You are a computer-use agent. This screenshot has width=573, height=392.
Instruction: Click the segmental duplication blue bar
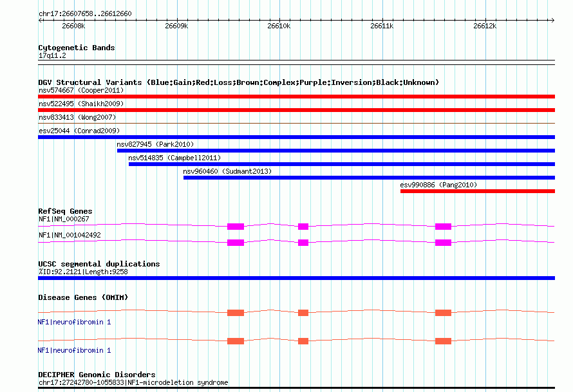pos(296,278)
